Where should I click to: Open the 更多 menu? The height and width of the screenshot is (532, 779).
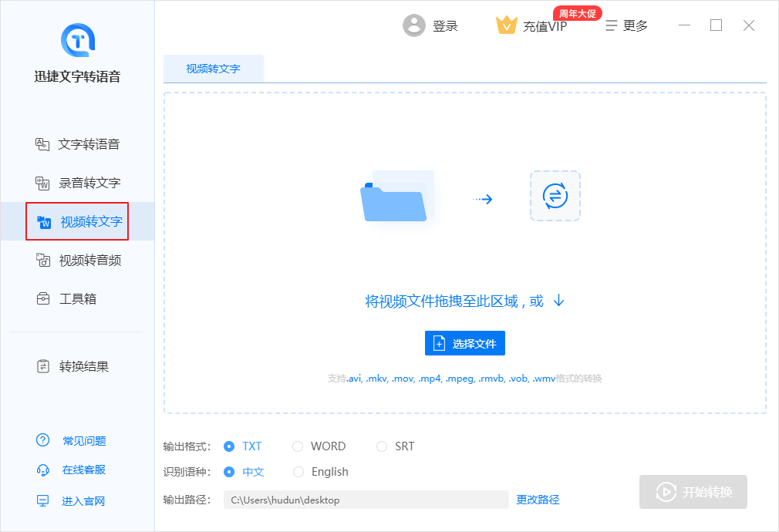coord(628,25)
